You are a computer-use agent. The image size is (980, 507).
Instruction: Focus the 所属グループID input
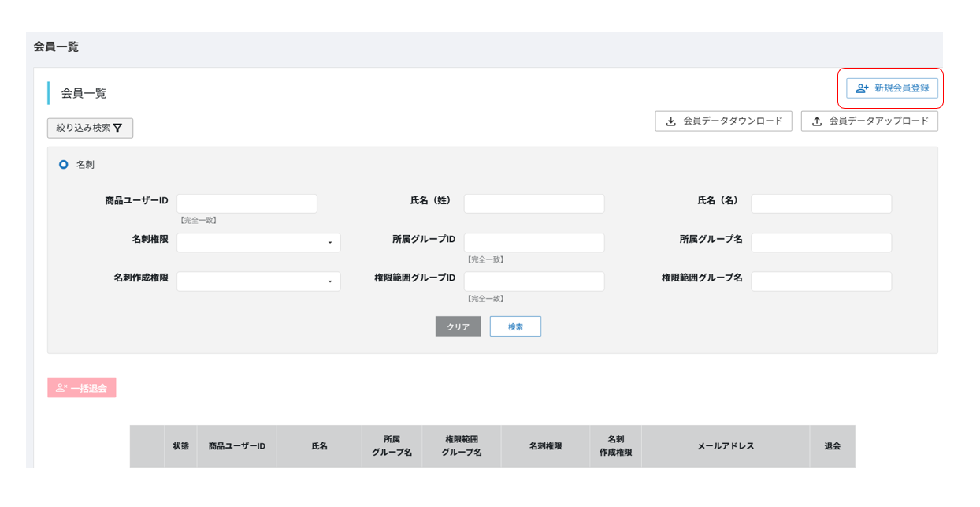click(534, 243)
